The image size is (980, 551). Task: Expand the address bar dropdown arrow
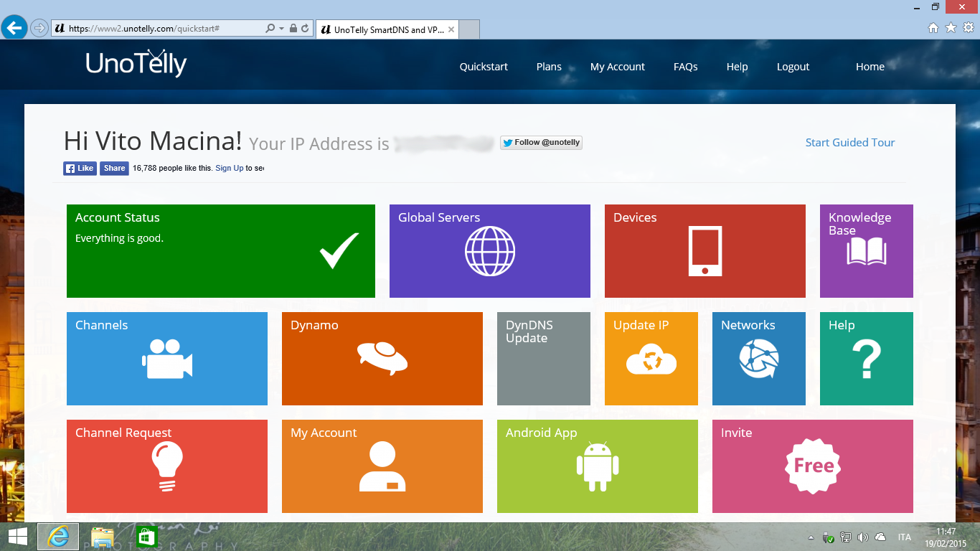[x=281, y=29]
